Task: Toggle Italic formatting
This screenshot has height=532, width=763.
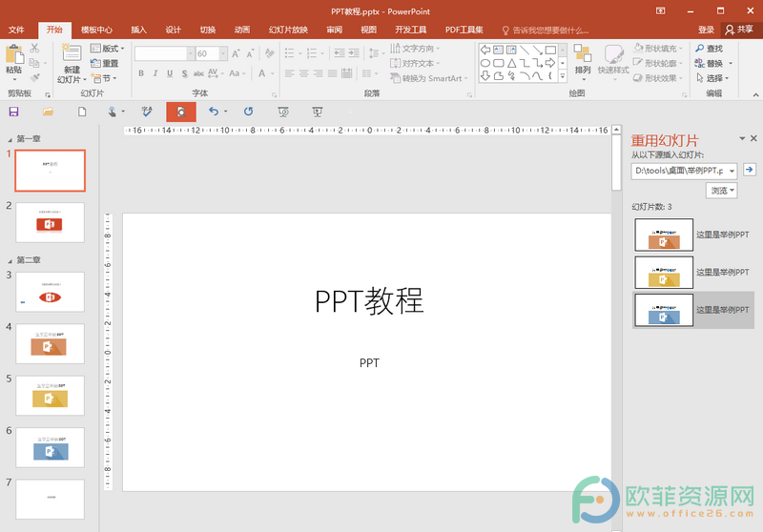Action: tap(155, 73)
